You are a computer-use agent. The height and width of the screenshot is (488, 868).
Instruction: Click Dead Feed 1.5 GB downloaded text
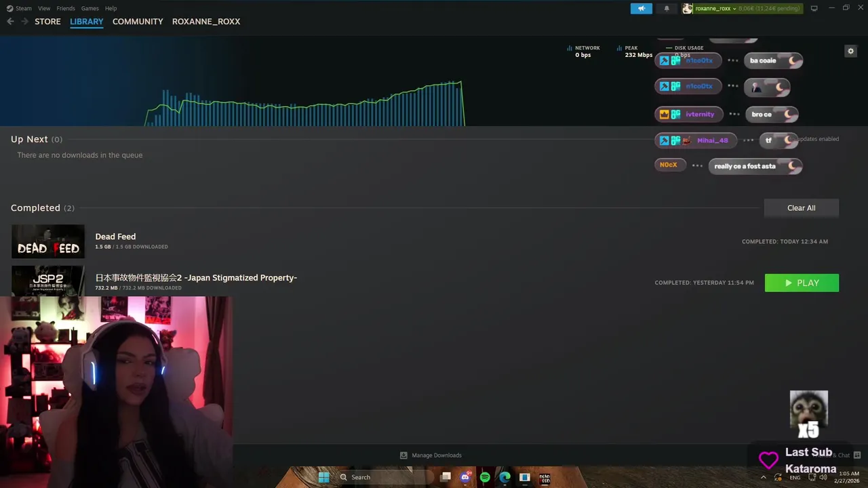(132, 247)
